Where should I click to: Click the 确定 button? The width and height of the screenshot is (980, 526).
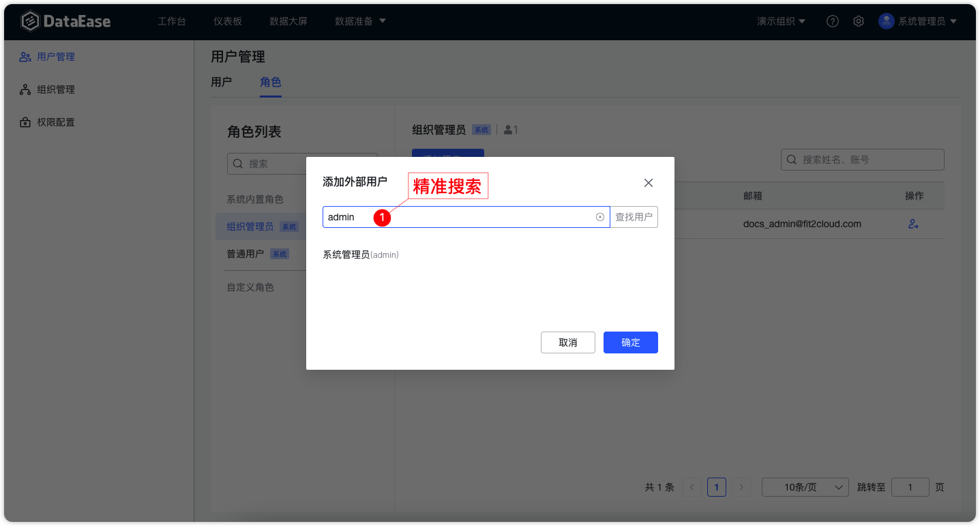coord(631,342)
